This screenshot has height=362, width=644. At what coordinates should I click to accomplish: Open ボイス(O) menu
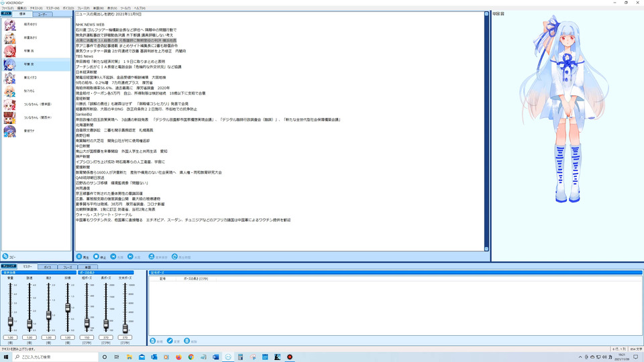(x=68, y=8)
